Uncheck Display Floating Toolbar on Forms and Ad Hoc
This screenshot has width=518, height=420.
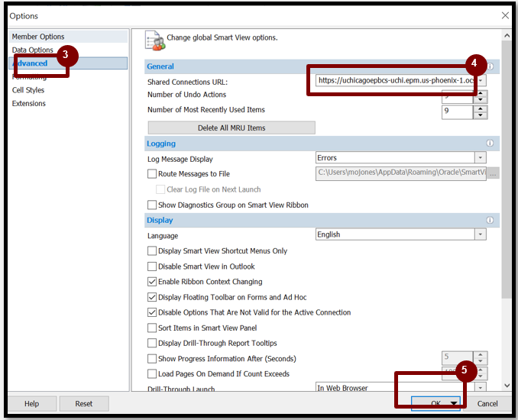(152, 297)
